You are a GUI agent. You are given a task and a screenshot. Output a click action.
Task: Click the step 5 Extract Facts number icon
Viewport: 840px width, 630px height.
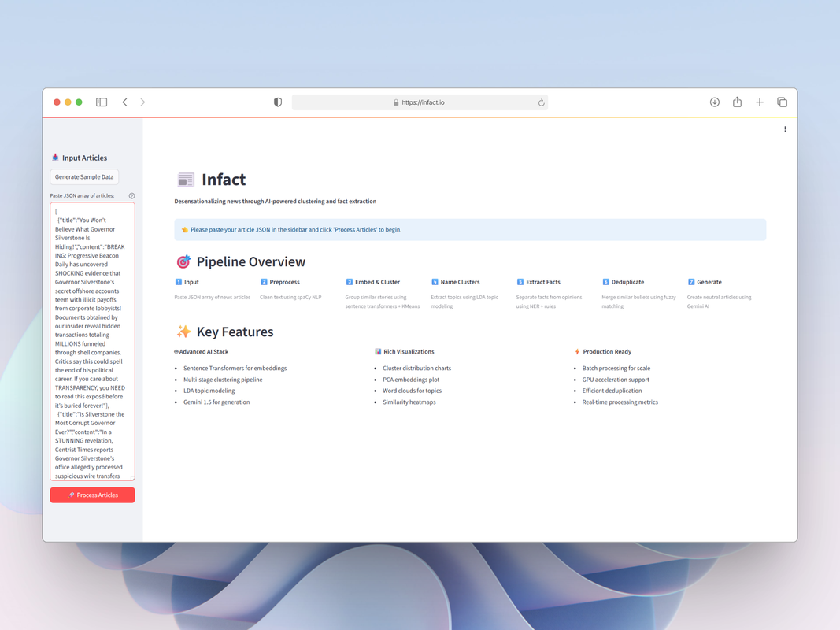coord(520,282)
